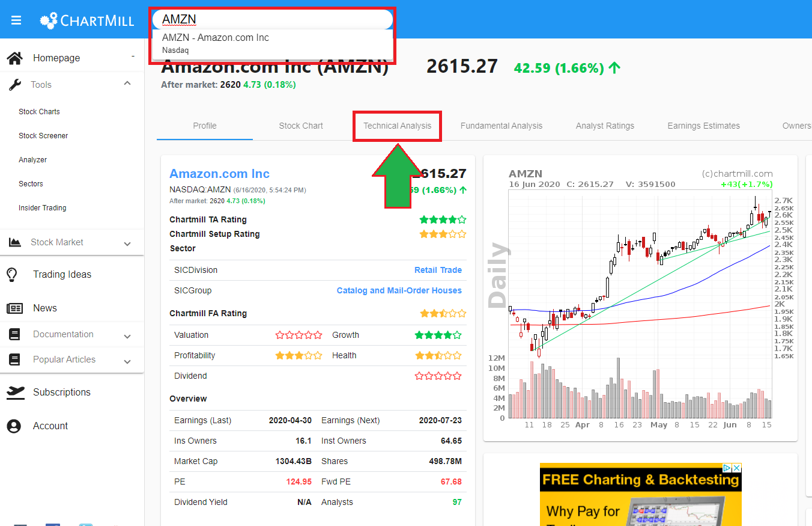This screenshot has width=812, height=526.
Task: Click the ChartMill gear logo
Action: [49, 20]
